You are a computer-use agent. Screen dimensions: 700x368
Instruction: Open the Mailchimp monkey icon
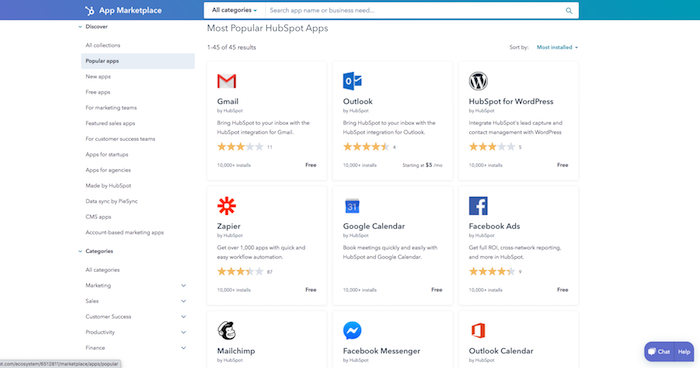(x=226, y=330)
